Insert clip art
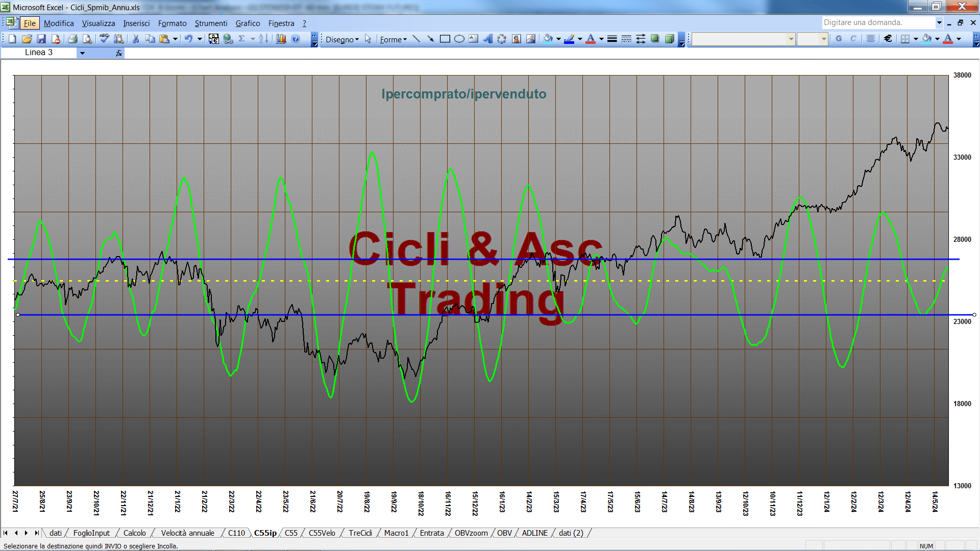The width and height of the screenshot is (980, 551). click(516, 39)
